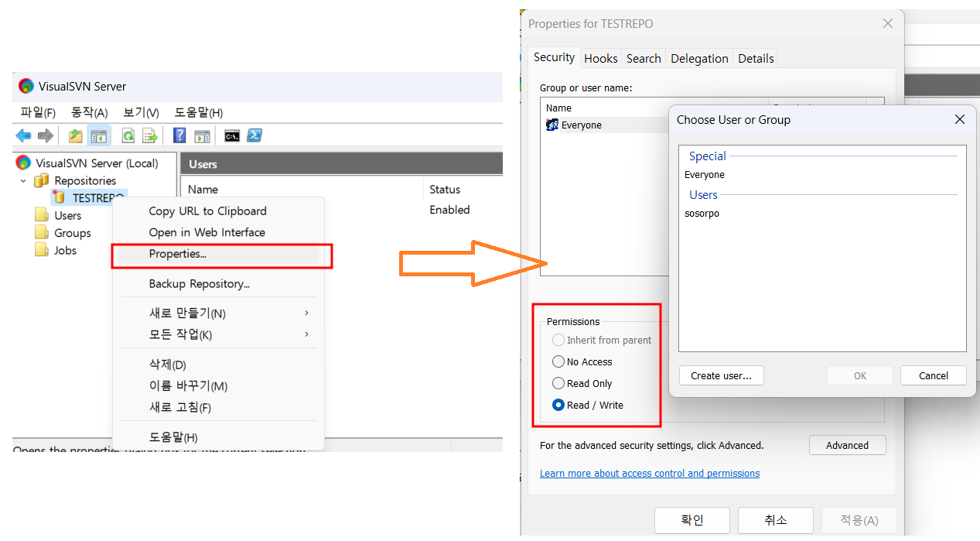Viewport: 980px width, 541px height.
Task: Switch to the Search tab
Action: tap(644, 58)
